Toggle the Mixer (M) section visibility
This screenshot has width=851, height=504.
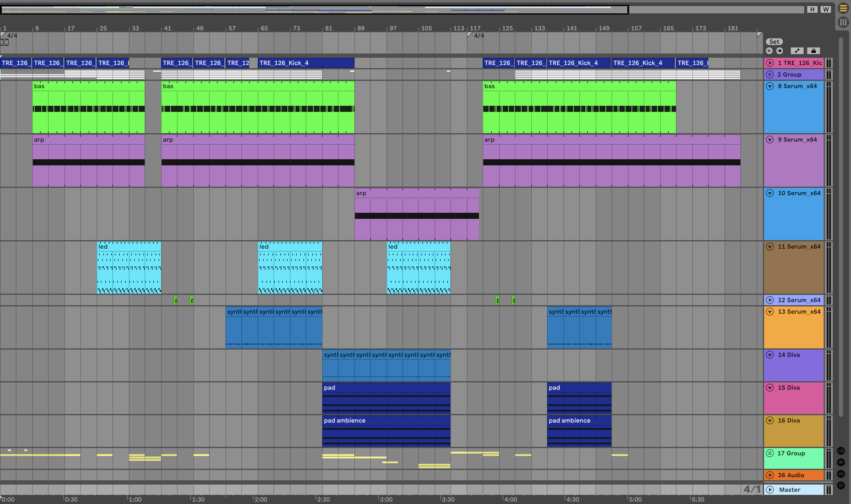pos(841,474)
